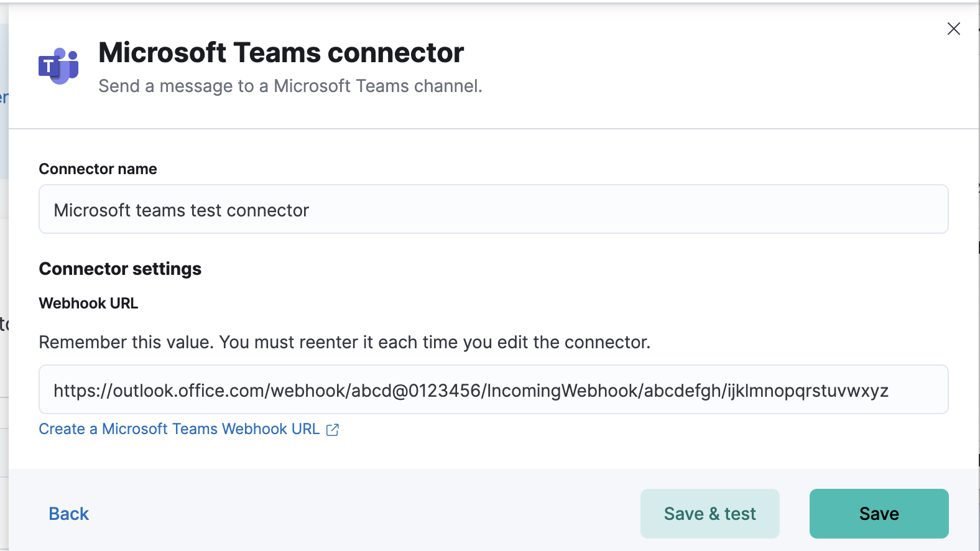
Task: Place cursor on 'Microsoft' in connector name
Action: [92, 210]
